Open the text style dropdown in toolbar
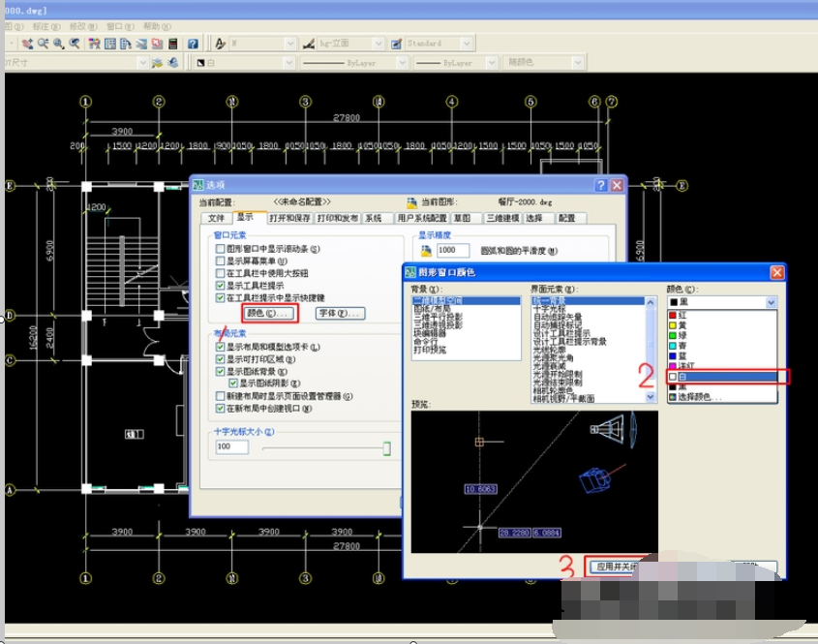Image resolution: width=818 pixels, height=644 pixels. [290, 44]
